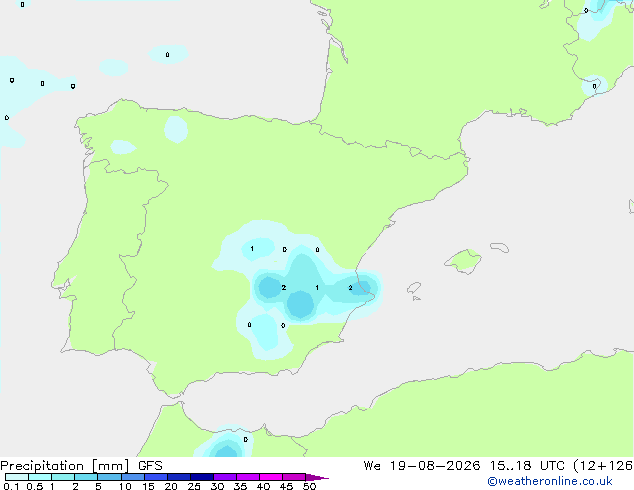Pick the 15–20 mm legend color swatch
The width and height of the screenshot is (634, 490).
tap(156, 477)
